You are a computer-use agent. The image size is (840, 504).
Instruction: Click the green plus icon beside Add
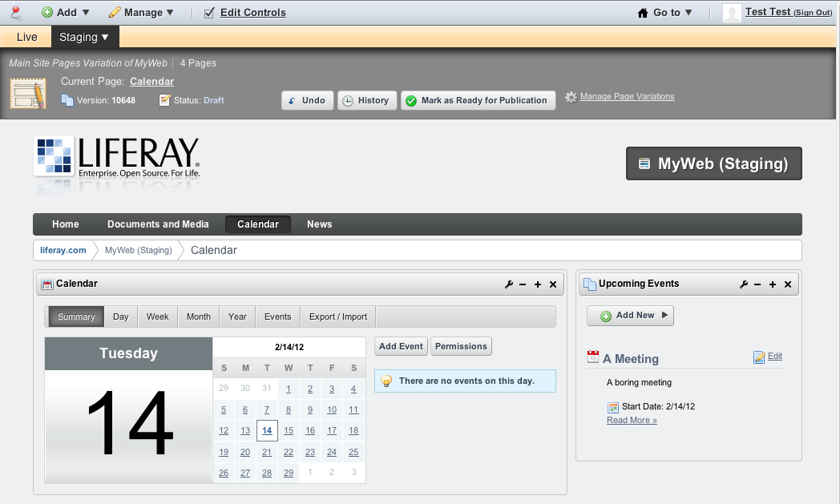click(x=47, y=12)
